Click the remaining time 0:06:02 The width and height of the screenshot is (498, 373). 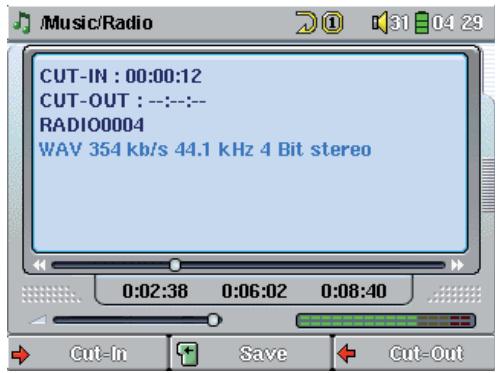click(x=254, y=291)
